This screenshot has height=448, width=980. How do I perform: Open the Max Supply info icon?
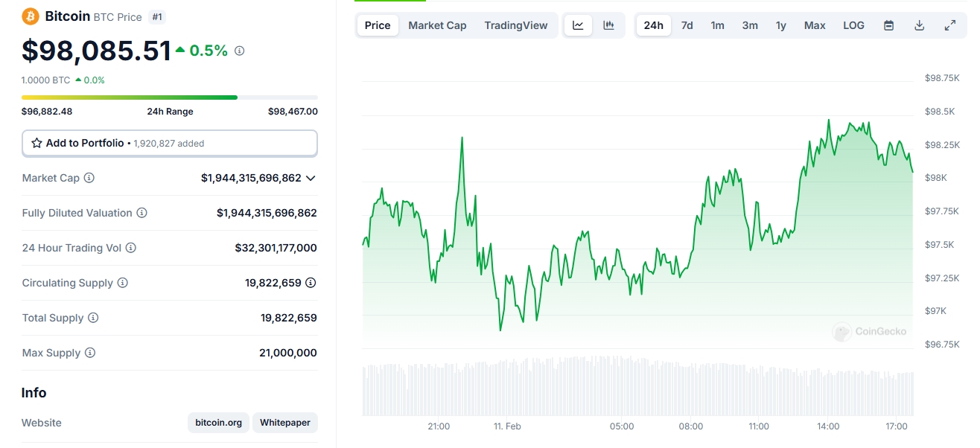coord(90,353)
